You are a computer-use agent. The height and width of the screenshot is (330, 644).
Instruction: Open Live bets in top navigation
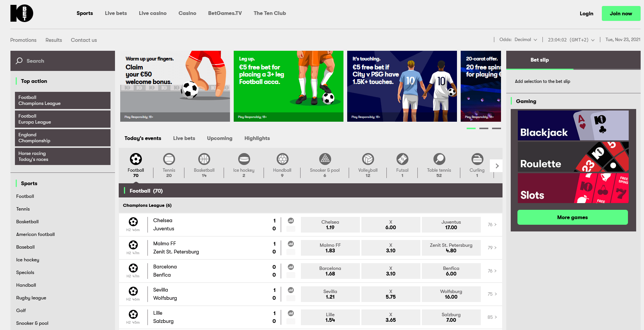coord(116,13)
